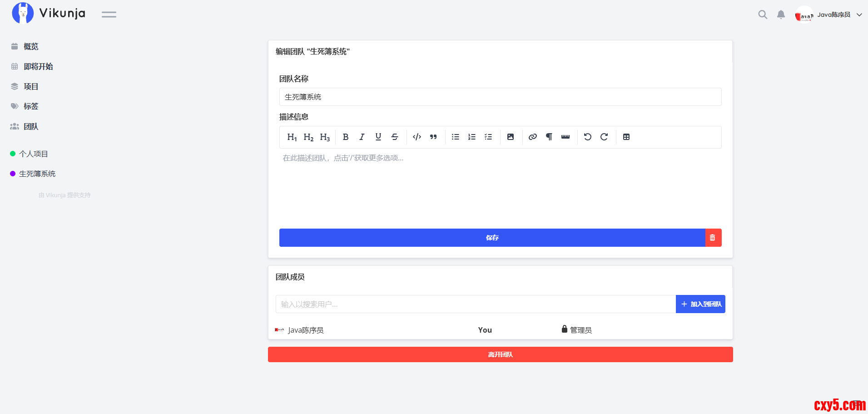The image size is (868, 414).
Task: Click the 加入到团队 button
Action: (700, 304)
